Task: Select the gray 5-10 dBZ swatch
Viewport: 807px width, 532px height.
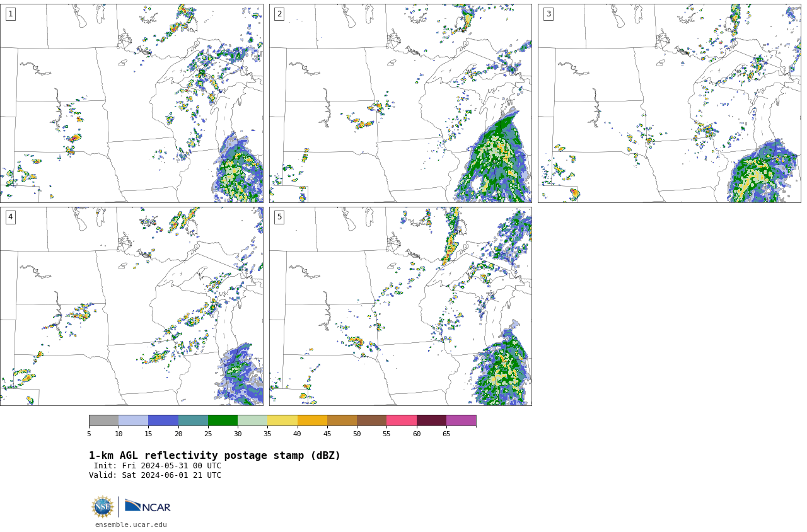Action: (104, 420)
